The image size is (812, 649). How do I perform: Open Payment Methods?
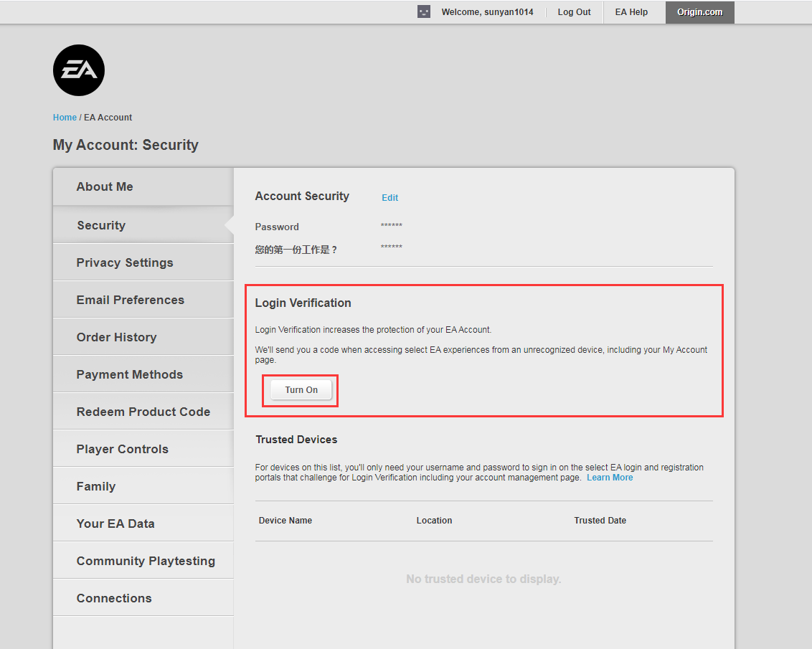coord(143,374)
